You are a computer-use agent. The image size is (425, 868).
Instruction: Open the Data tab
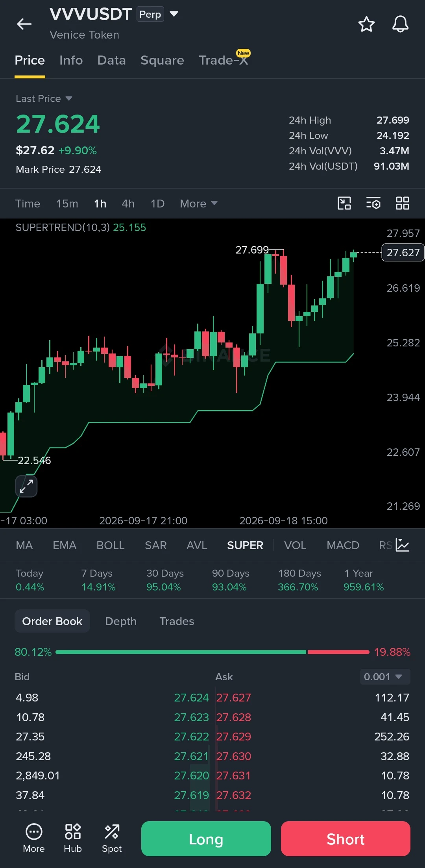coord(112,60)
